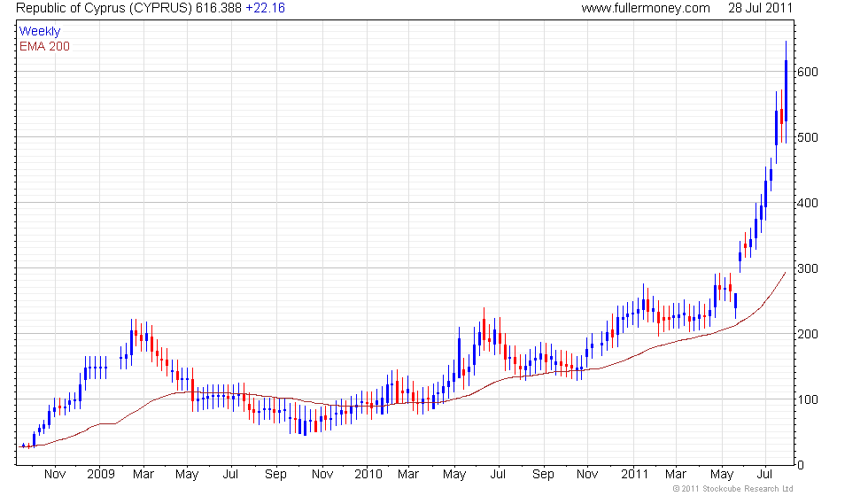868x496 pixels.
Task: Click the Nov label just before 2009
Action: pyautogui.click(x=55, y=474)
